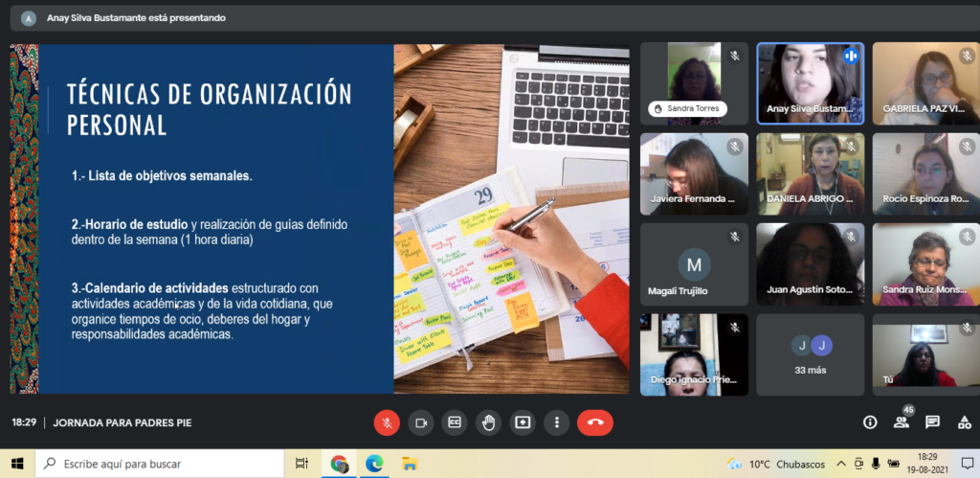
Task: Open File Explorer from the taskbar
Action: pyautogui.click(x=410, y=464)
